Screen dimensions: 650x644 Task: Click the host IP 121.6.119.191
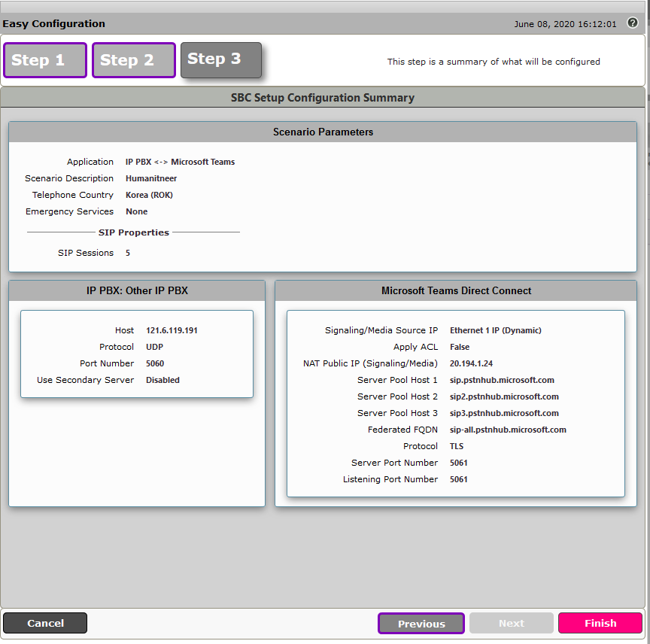click(x=172, y=330)
